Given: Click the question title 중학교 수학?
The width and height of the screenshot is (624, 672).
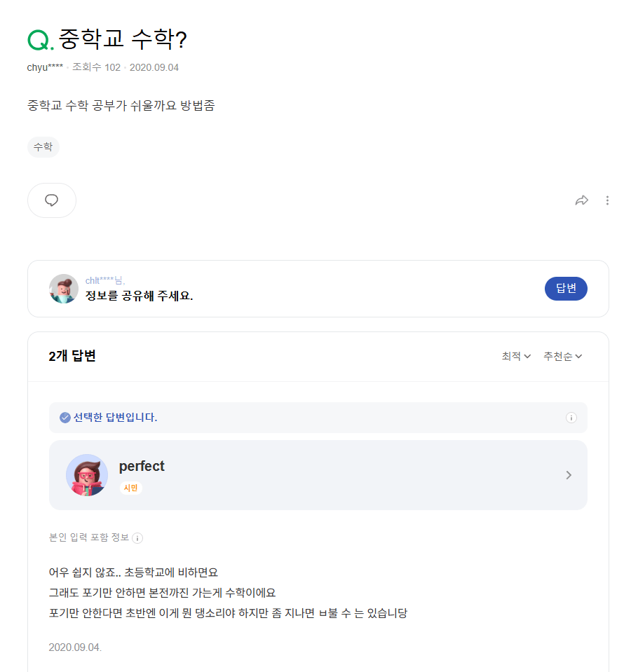Looking at the screenshot, I should click(123, 40).
